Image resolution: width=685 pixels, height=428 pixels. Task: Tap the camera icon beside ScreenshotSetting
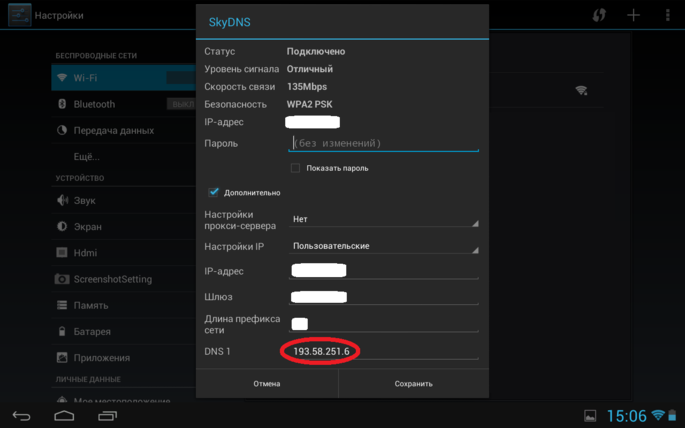pyautogui.click(x=62, y=279)
